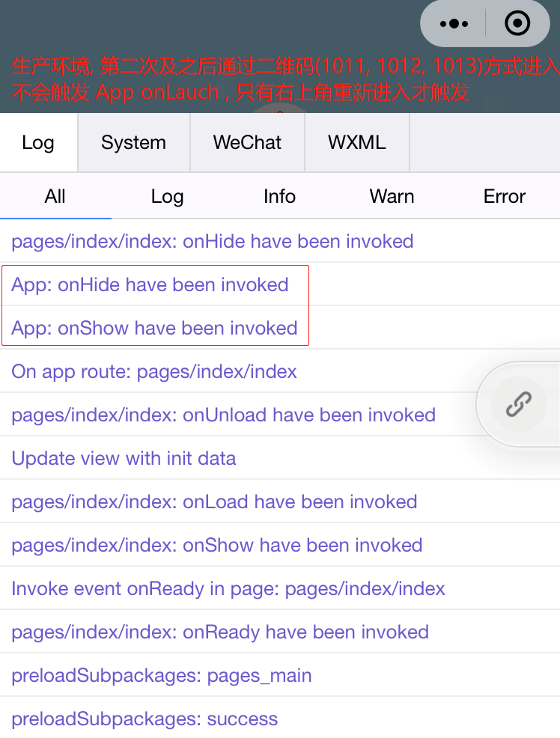Open the three-dots more menu
This screenshot has width=560, height=738.
tap(454, 23)
